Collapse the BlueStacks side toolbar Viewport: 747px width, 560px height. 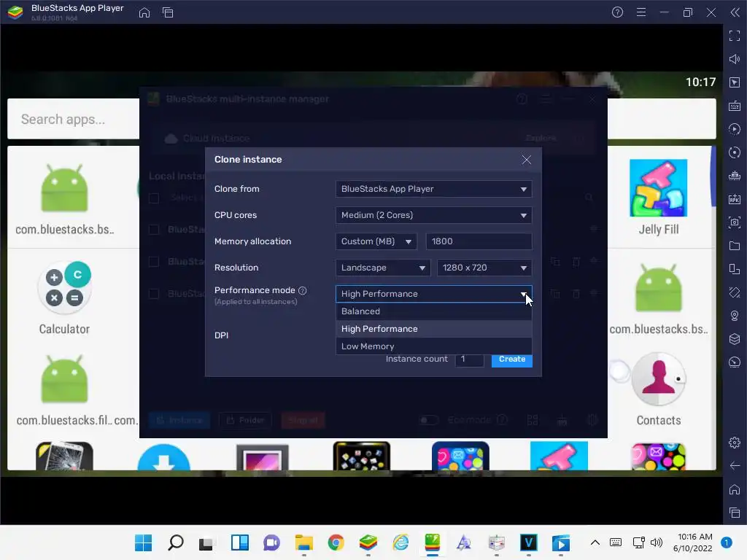coord(735,12)
